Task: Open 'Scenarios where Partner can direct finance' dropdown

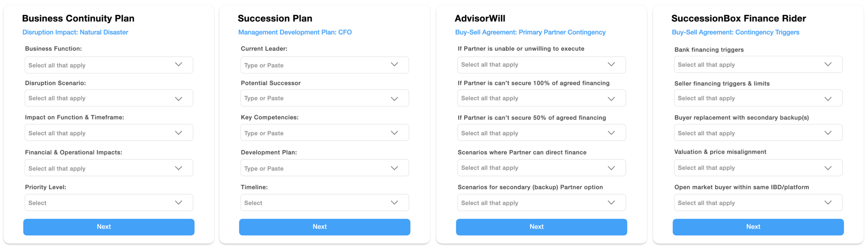Action: tap(542, 168)
